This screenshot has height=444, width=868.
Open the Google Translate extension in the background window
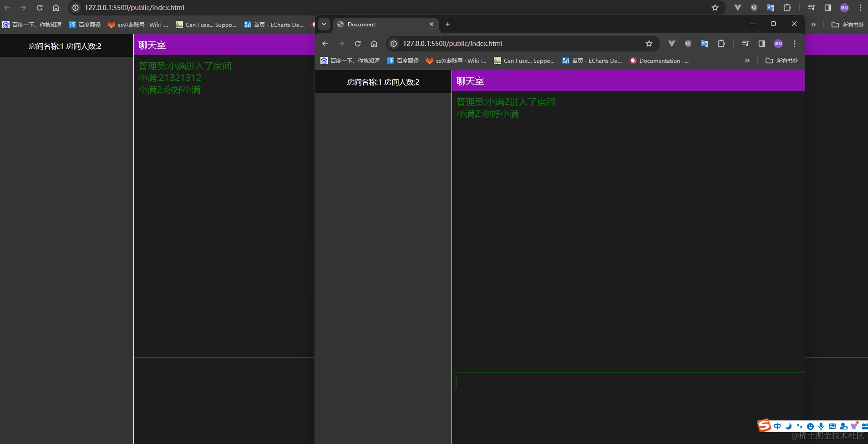pos(771,8)
